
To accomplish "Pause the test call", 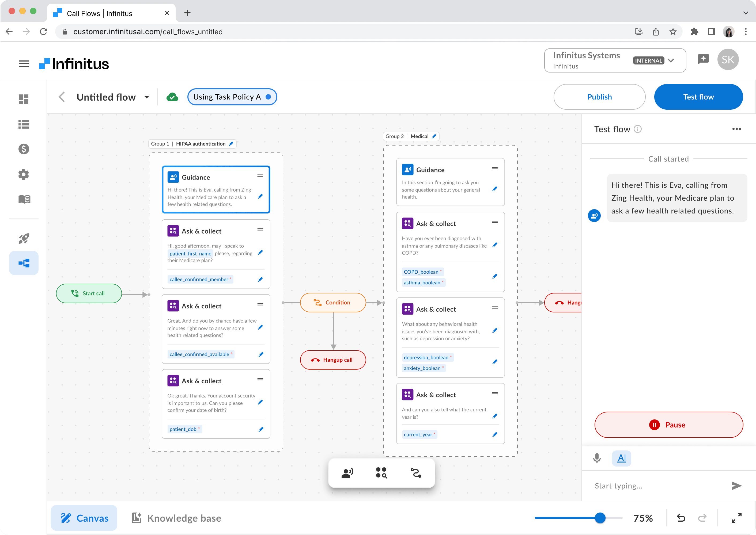I will click(x=669, y=425).
